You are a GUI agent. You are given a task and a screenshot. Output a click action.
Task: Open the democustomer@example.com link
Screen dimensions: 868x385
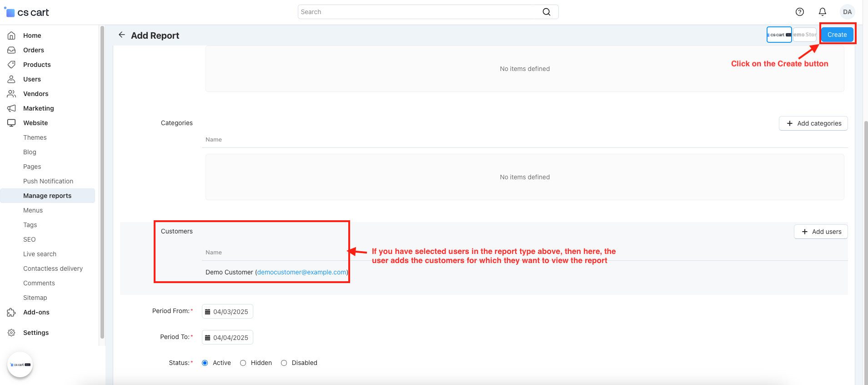click(x=301, y=272)
